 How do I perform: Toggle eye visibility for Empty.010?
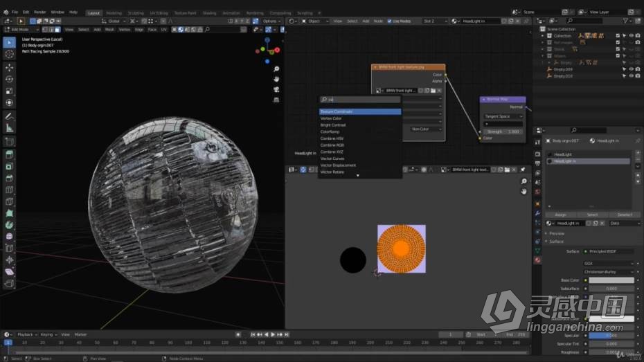coord(632,76)
